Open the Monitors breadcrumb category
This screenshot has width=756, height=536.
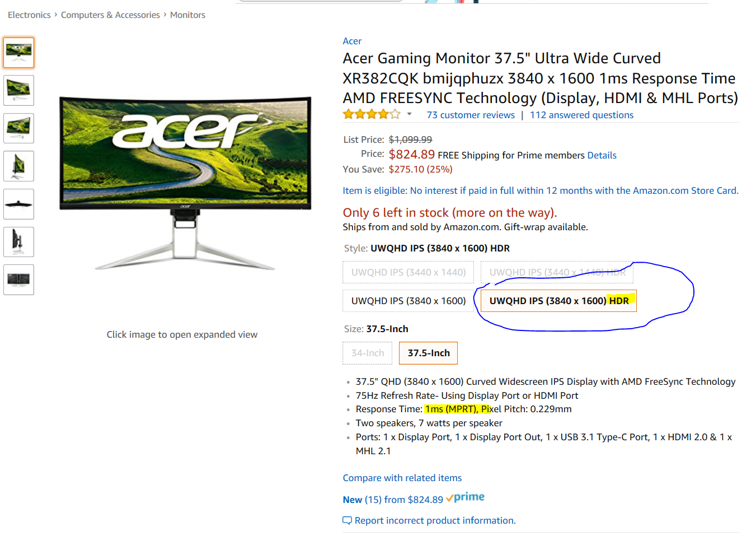tap(187, 15)
